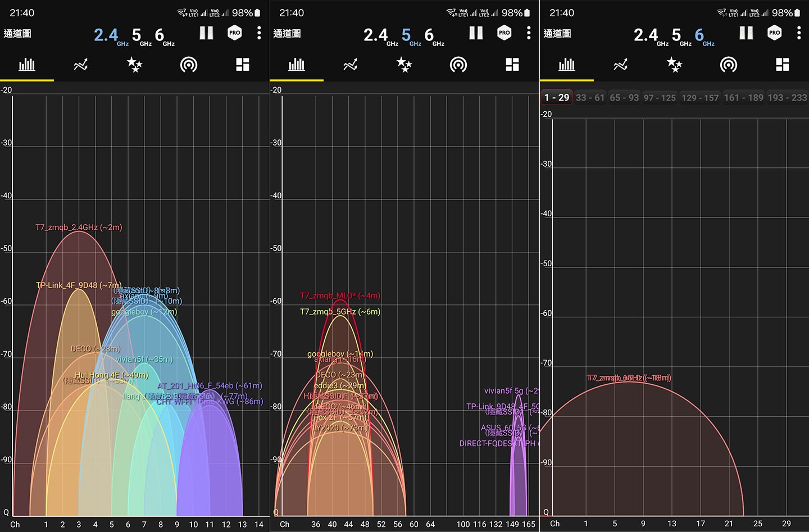This screenshot has width=809, height=532.
Task: Switch to 2.4 GHz on the 5 GHz-selected screen
Action: click(381, 36)
